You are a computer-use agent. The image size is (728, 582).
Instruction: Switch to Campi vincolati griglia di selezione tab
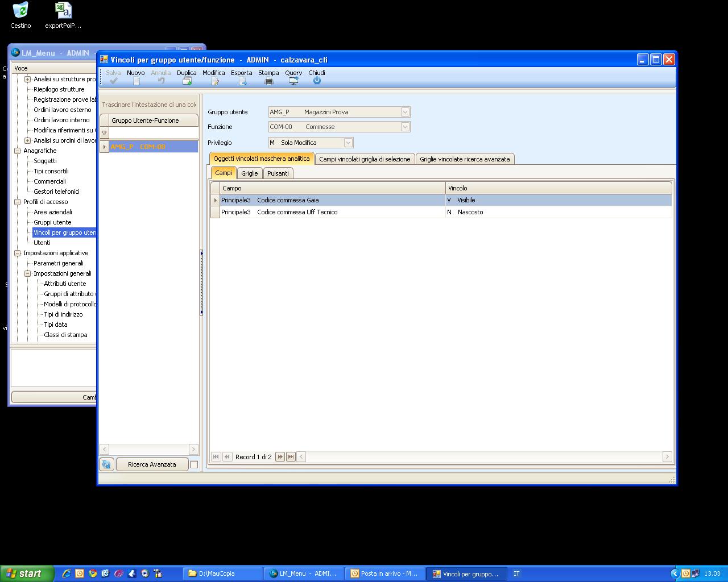click(365, 159)
